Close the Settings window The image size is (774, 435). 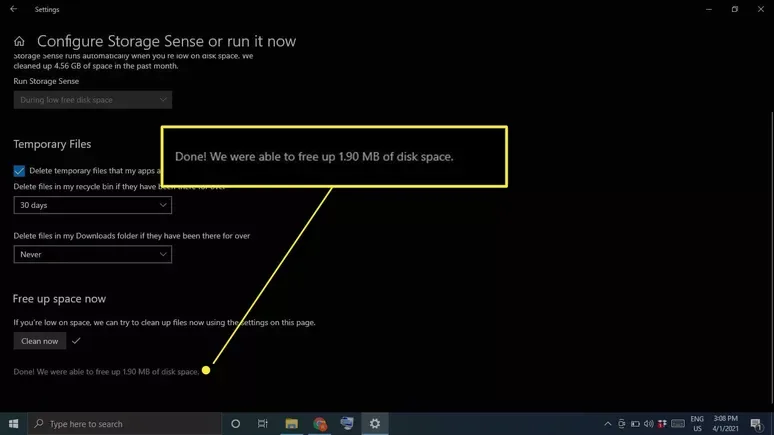coord(761,9)
